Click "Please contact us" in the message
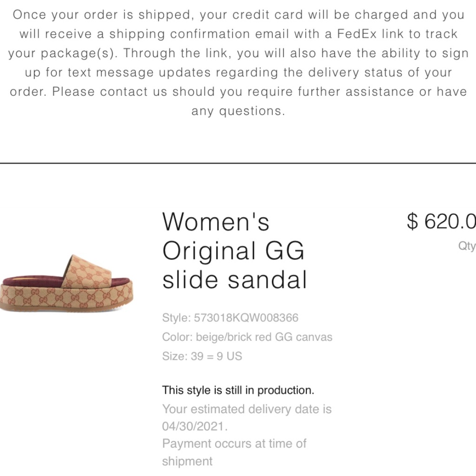This screenshot has height=476, width=476. (x=109, y=91)
